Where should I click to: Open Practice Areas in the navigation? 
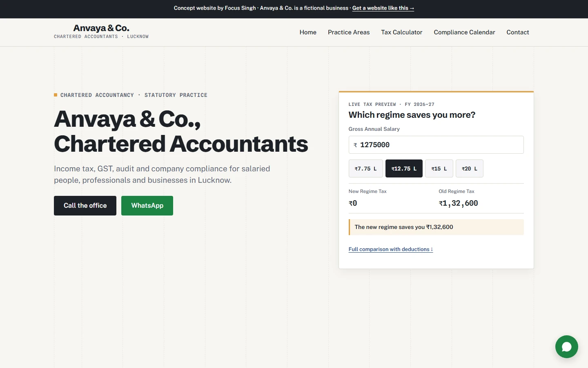[x=349, y=32]
